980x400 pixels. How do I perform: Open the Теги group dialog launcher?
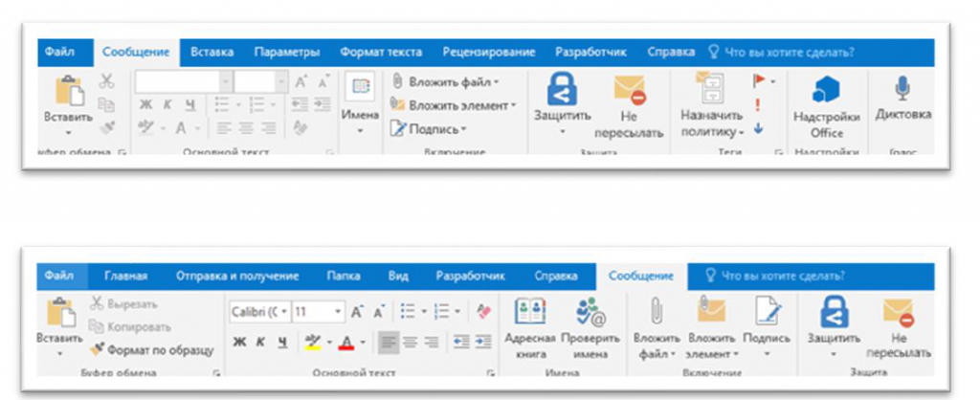pyautogui.click(x=778, y=152)
